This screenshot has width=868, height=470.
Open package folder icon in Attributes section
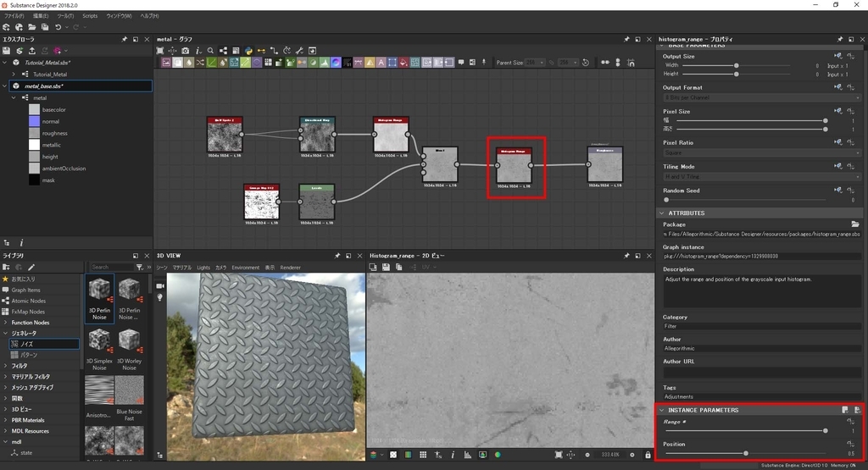click(855, 224)
